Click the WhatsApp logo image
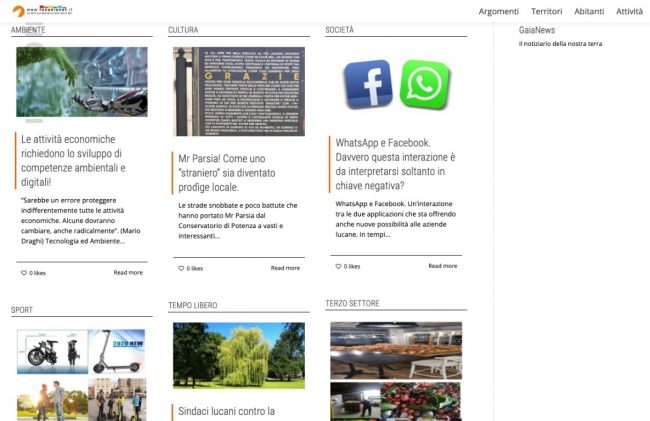The image size is (650, 421). pyautogui.click(x=424, y=84)
